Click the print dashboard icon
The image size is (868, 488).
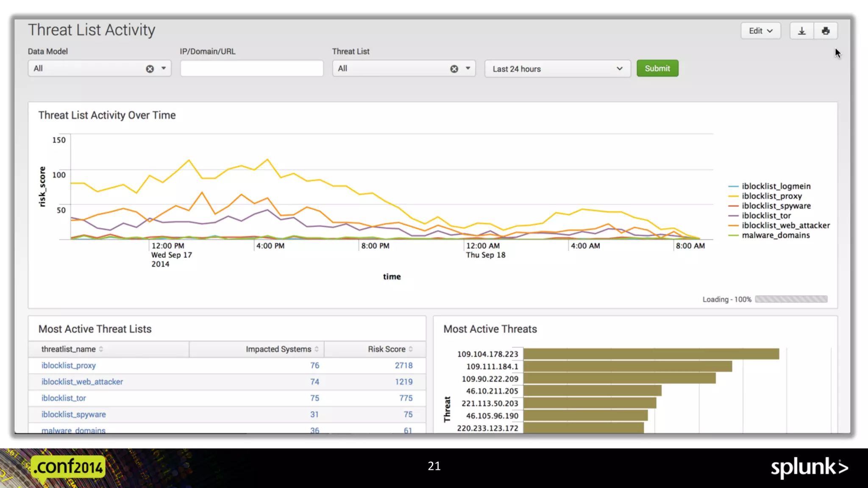coord(825,31)
